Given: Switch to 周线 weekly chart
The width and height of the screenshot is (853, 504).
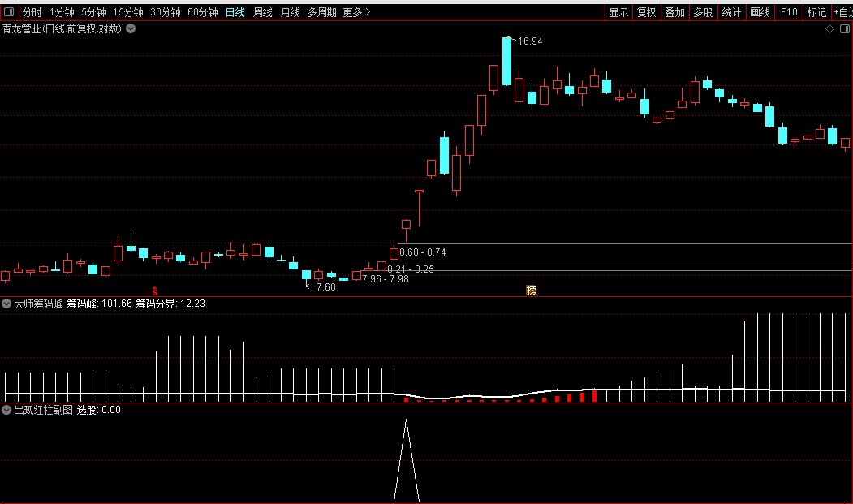Looking at the screenshot, I should tap(263, 12).
